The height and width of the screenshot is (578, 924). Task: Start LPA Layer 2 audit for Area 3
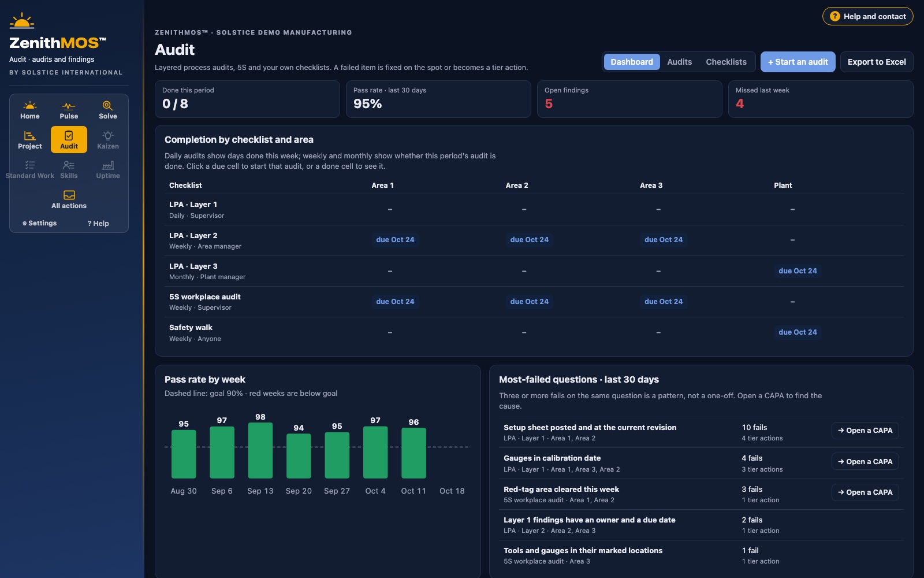[664, 240]
